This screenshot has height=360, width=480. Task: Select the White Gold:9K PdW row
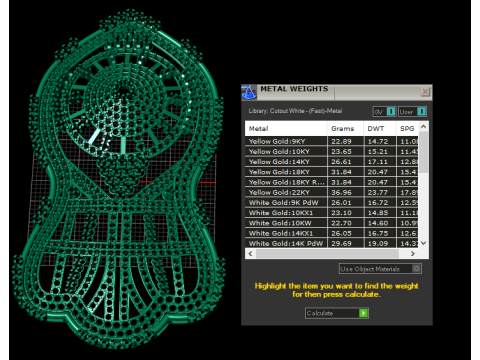tap(332, 203)
